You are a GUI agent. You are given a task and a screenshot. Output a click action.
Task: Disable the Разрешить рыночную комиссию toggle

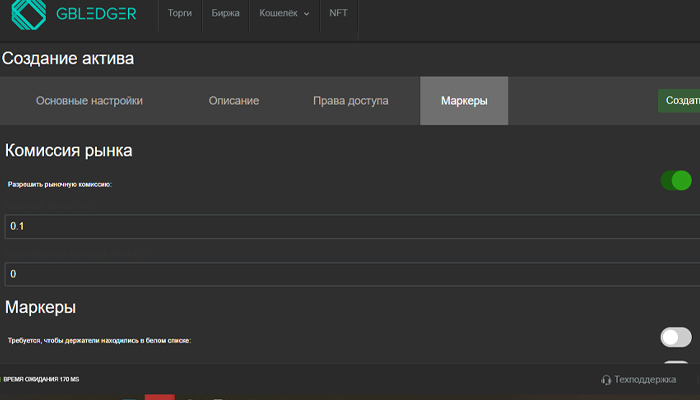(676, 180)
